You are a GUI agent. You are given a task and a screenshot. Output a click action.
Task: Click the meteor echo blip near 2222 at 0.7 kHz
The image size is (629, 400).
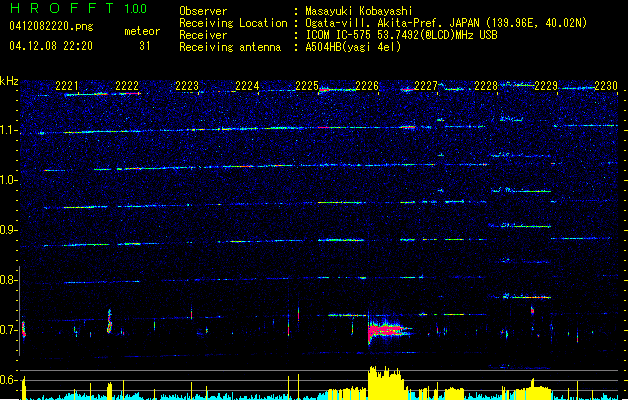109,321
